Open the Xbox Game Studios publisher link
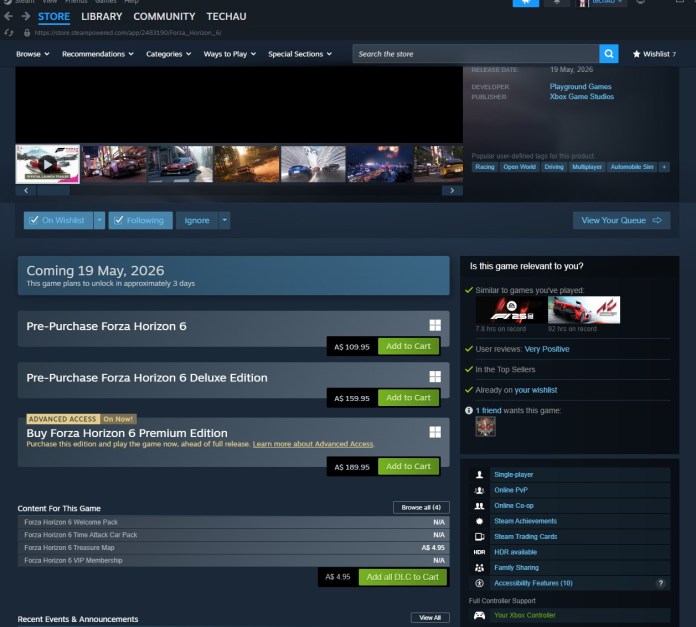The height and width of the screenshot is (627, 696). [581, 96]
